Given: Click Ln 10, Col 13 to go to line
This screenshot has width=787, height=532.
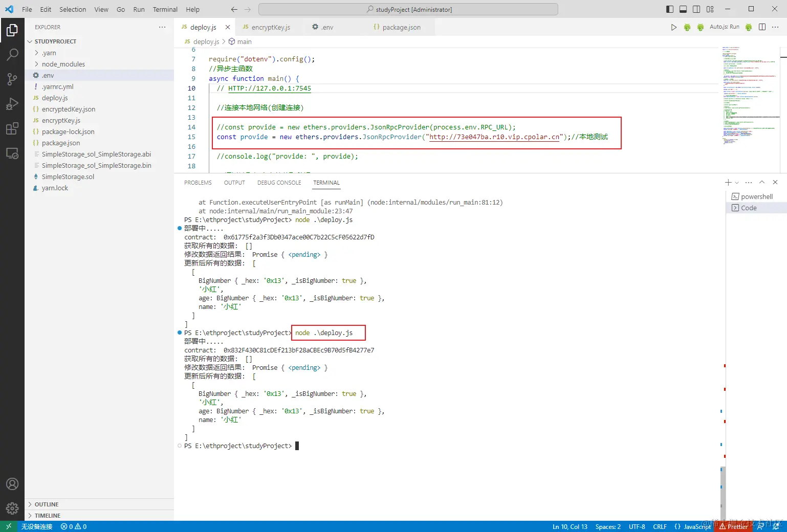Looking at the screenshot, I should click(570, 526).
